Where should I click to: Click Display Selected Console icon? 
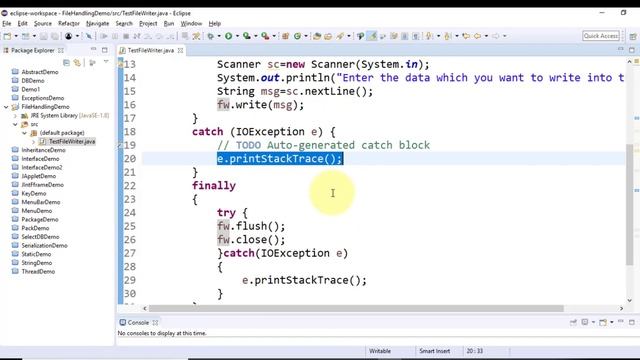[x=584, y=322]
